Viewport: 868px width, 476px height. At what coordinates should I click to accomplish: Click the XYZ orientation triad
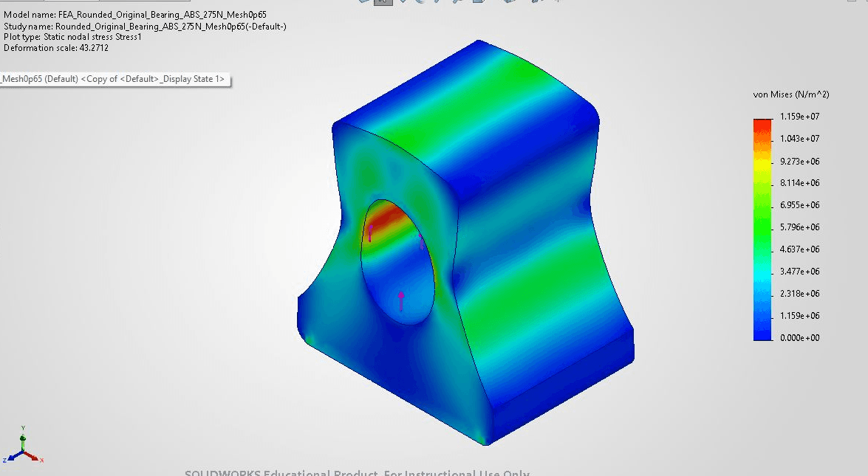pos(23,446)
